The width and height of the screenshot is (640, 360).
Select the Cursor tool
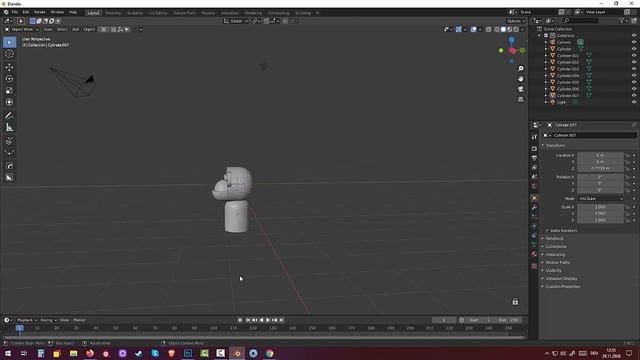(x=9, y=54)
